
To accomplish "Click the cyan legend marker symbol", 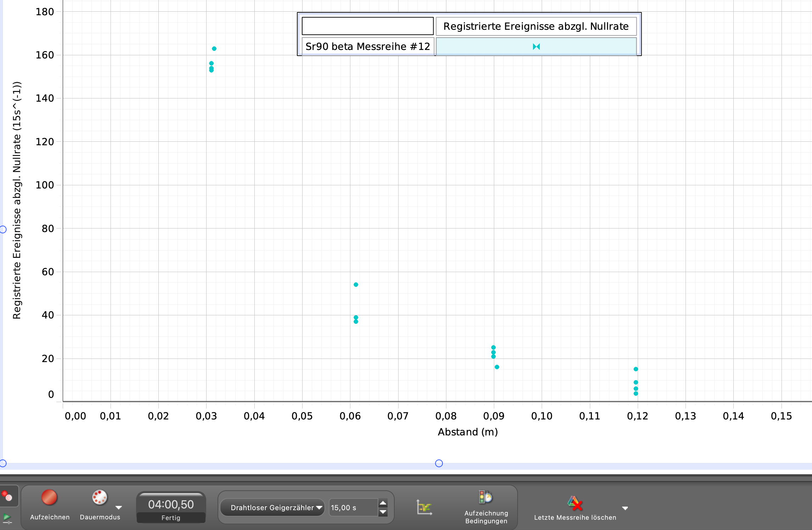I will (x=536, y=47).
